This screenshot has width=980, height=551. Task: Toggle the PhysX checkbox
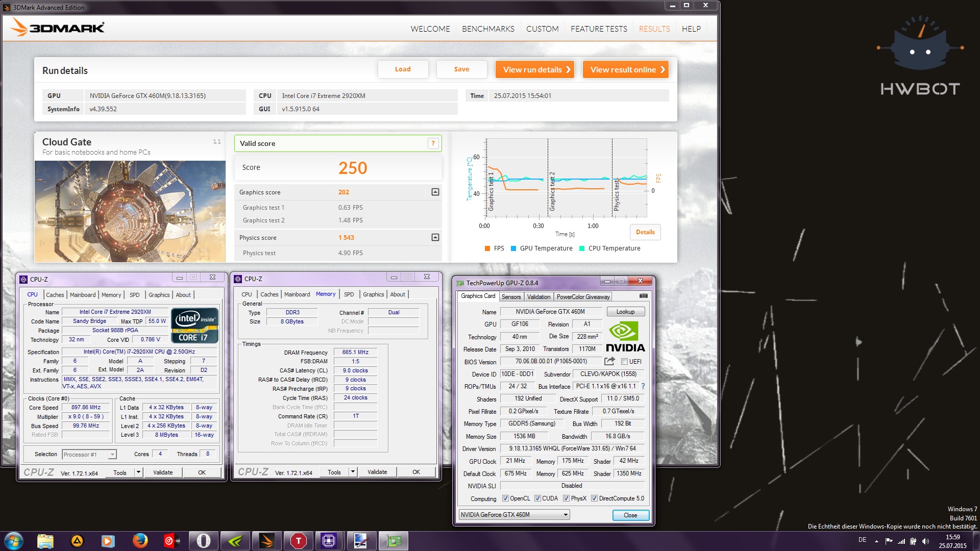(x=566, y=498)
